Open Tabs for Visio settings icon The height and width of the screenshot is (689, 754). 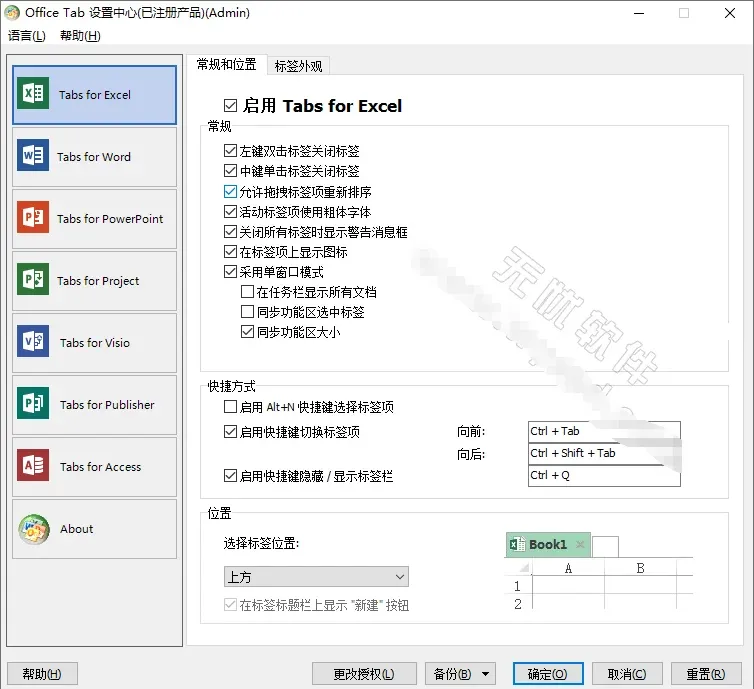33,341
